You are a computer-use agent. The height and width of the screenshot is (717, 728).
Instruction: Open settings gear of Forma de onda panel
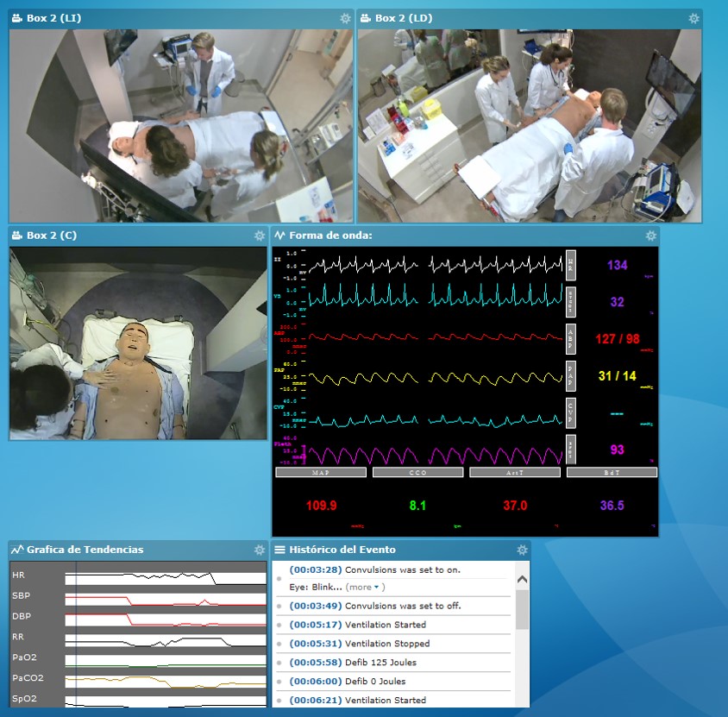pos(651,236)
